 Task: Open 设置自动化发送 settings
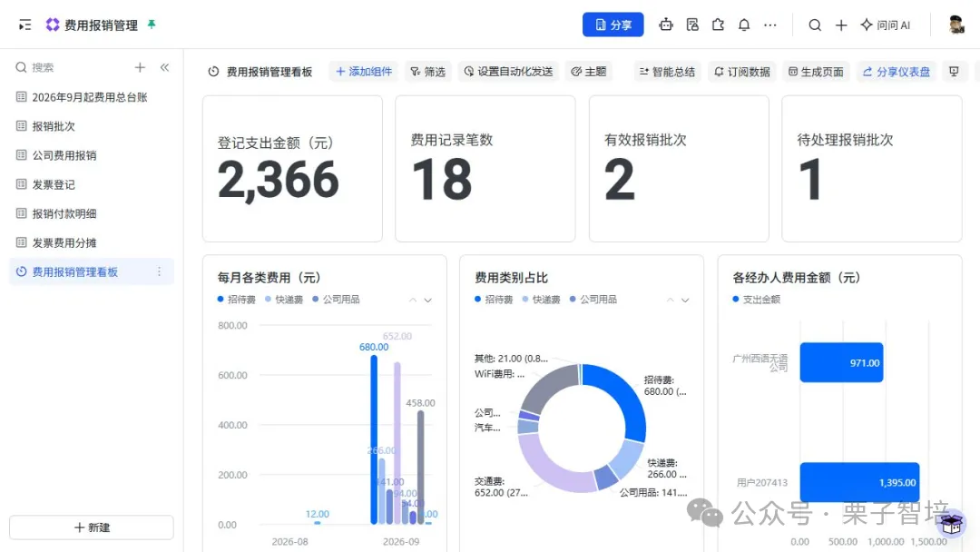(x=508, y=72)
